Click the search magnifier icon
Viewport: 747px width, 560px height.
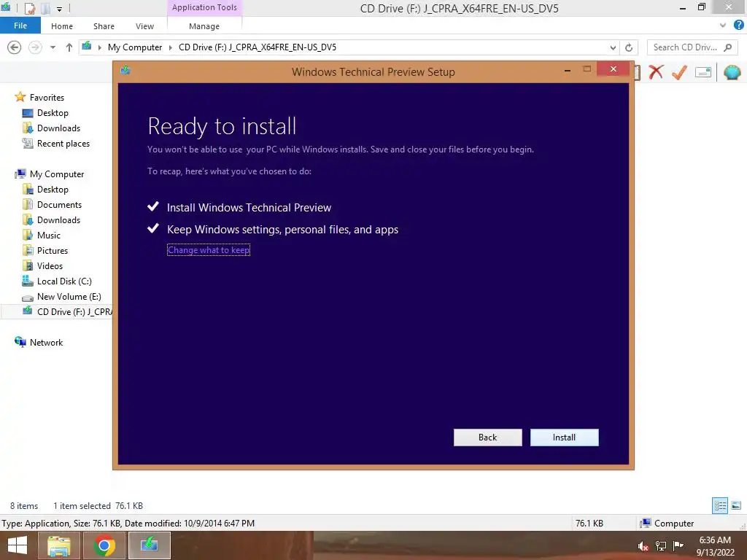point(727,47)
